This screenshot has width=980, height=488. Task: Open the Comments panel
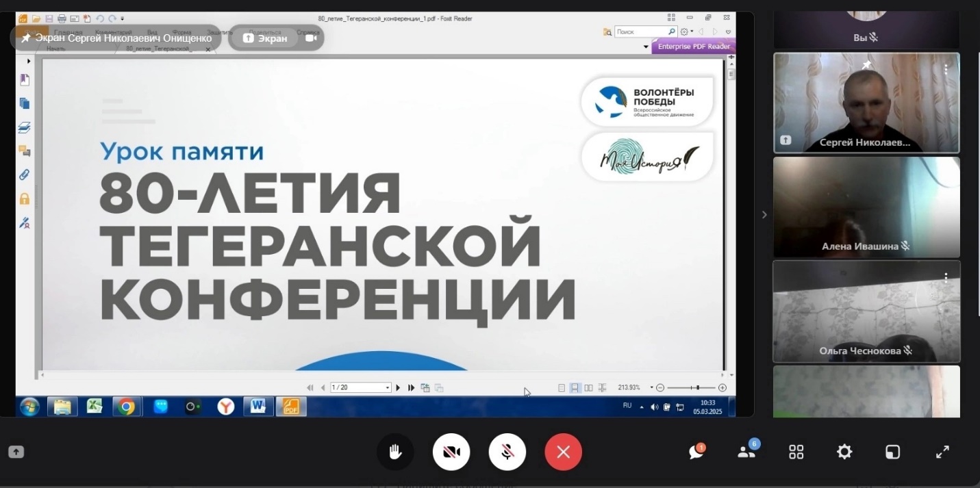[x=25, y=151]
